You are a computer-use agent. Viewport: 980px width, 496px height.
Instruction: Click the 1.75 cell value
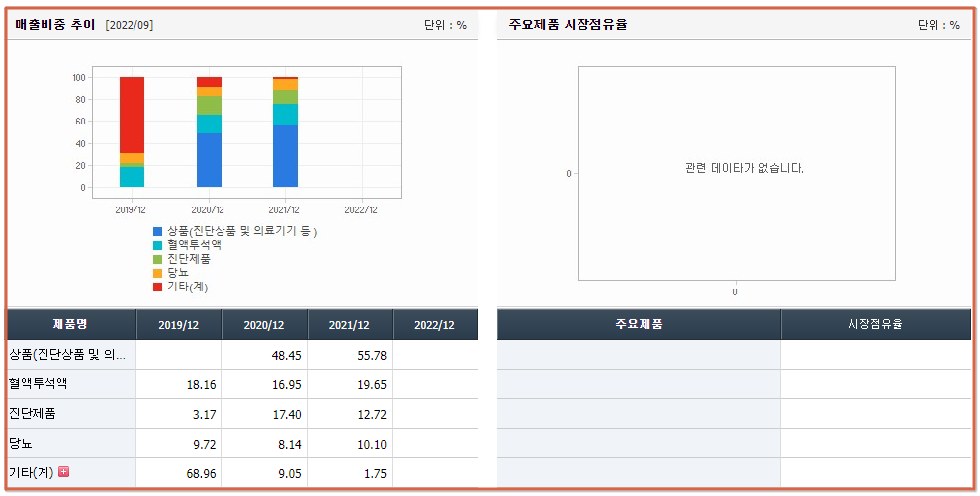(x=375, y=474)
